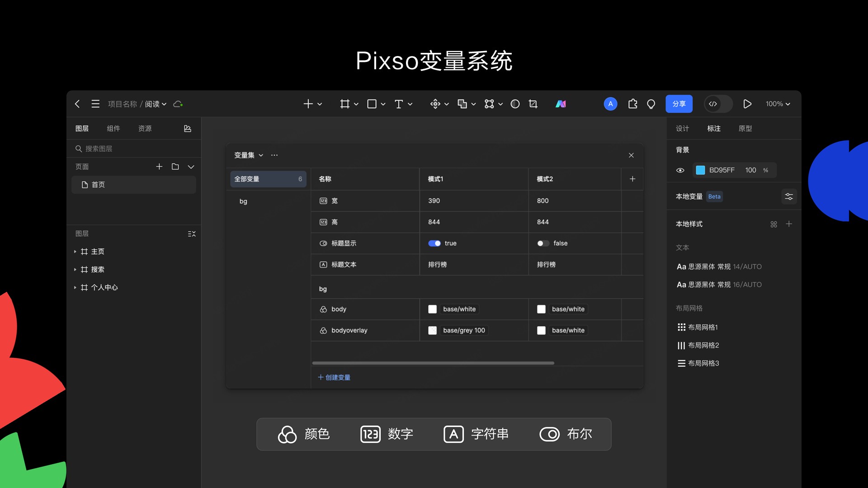
Task: Switch to the Components tab
Action: tap(113, 129)
